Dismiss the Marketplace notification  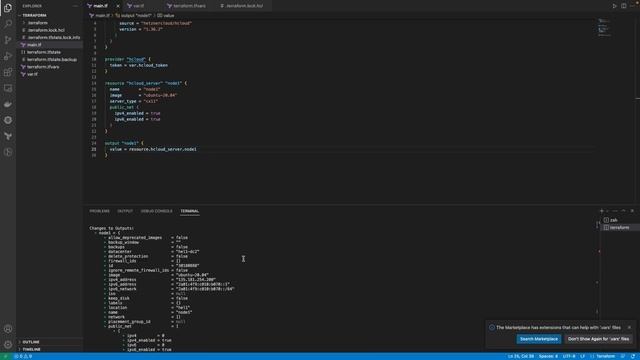pos(629,327)
